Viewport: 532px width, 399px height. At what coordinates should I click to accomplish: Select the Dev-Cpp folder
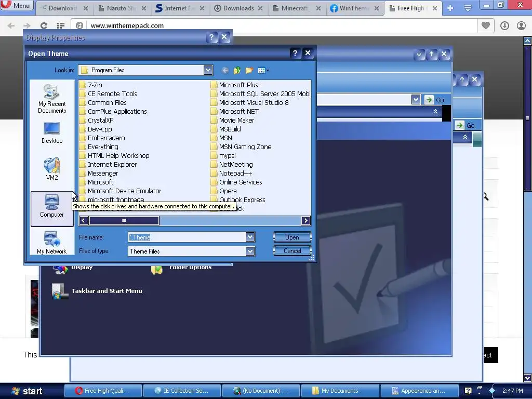click(x=96, y=129)
